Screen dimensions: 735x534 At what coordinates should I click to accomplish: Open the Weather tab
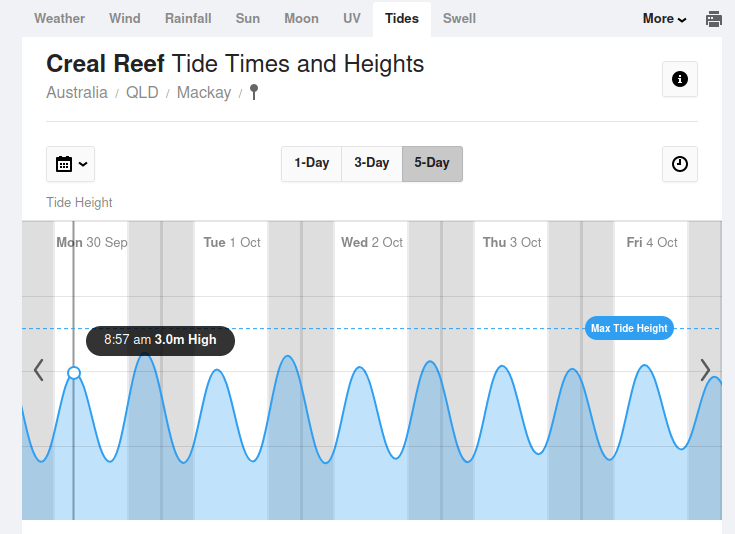click(x=59, y=18)
